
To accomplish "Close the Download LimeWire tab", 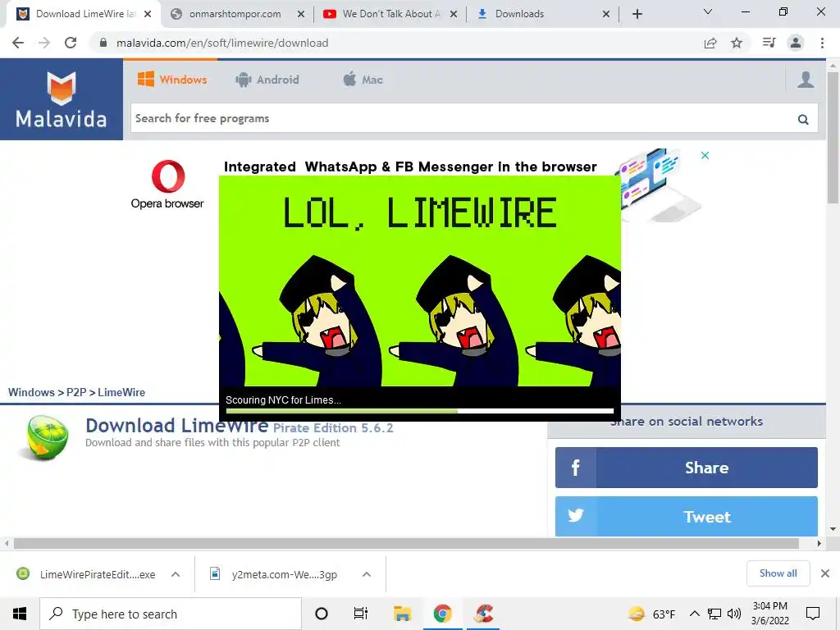I will tap(148, 15).
